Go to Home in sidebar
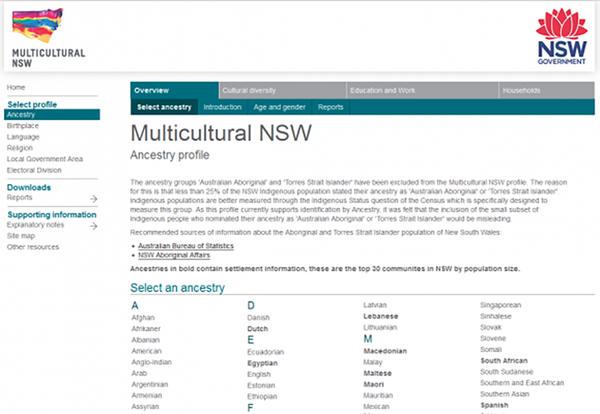 tap(16, 87)
